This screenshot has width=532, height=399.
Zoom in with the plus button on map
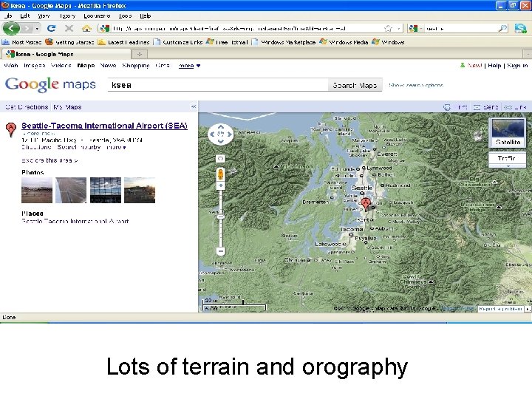click(220, 185)
